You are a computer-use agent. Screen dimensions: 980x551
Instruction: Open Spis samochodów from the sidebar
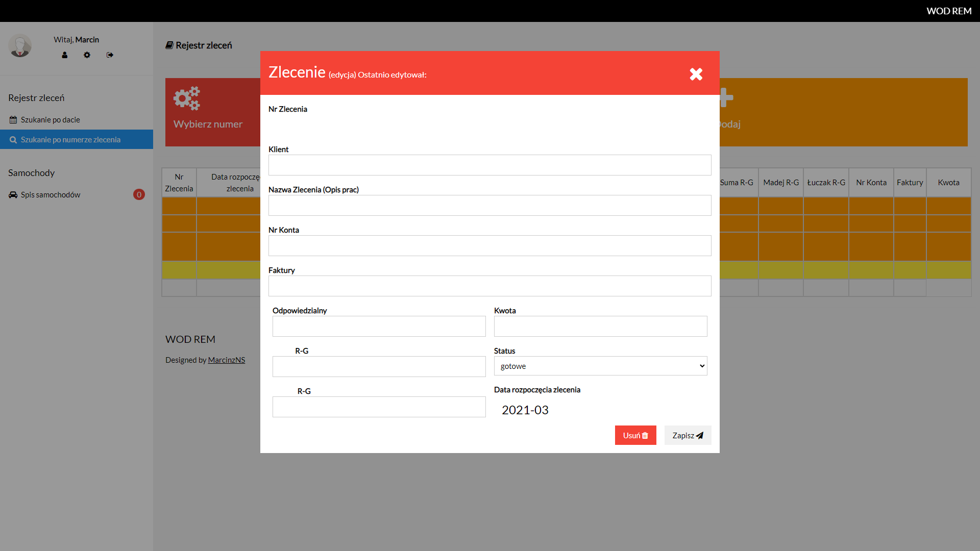[x=51, y=195]
